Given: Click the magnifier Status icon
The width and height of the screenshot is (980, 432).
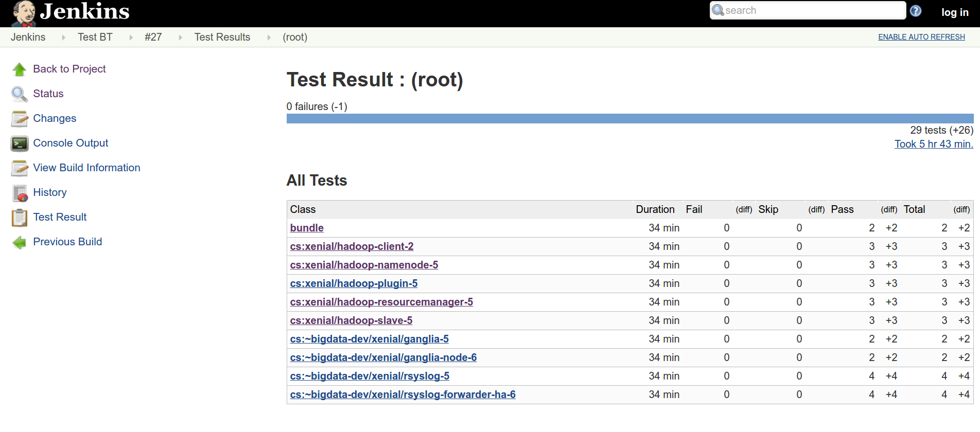Looking at the screenshot, I should pos(20,94).
